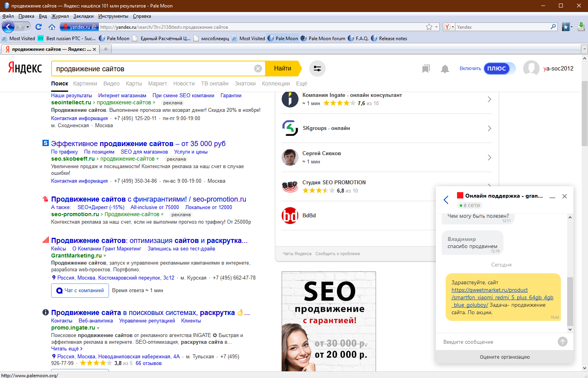588x378 pixels.
Task: Click the yandex.ru site identity button
Action: pyautogui.click(x=79, y=27)
